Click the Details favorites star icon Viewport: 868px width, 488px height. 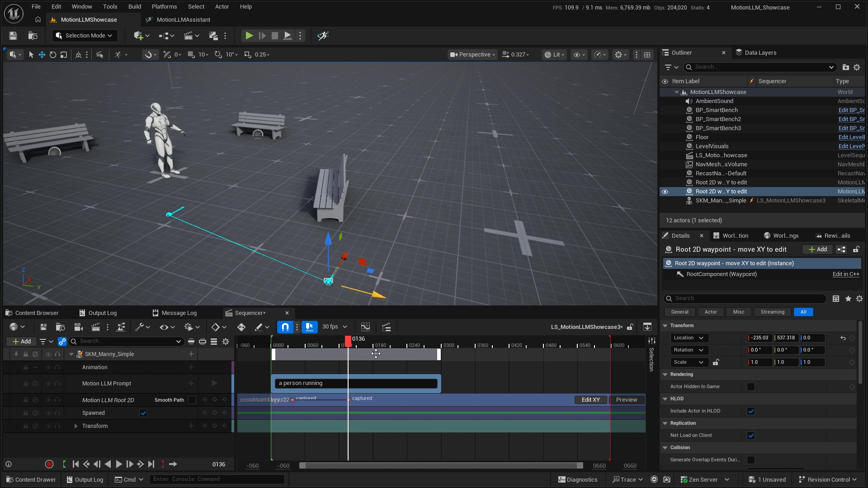coord(848,299)
